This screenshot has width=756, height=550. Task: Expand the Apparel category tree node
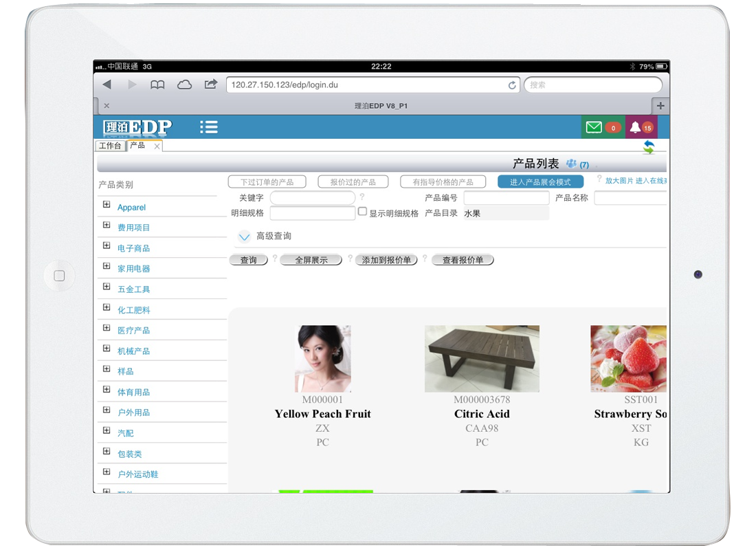coord(107,205)
